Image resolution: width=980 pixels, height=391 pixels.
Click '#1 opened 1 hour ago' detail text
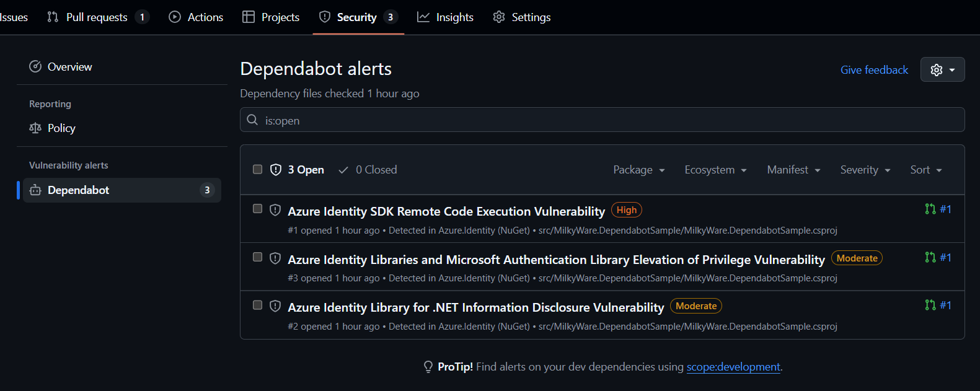pos(333,231)
